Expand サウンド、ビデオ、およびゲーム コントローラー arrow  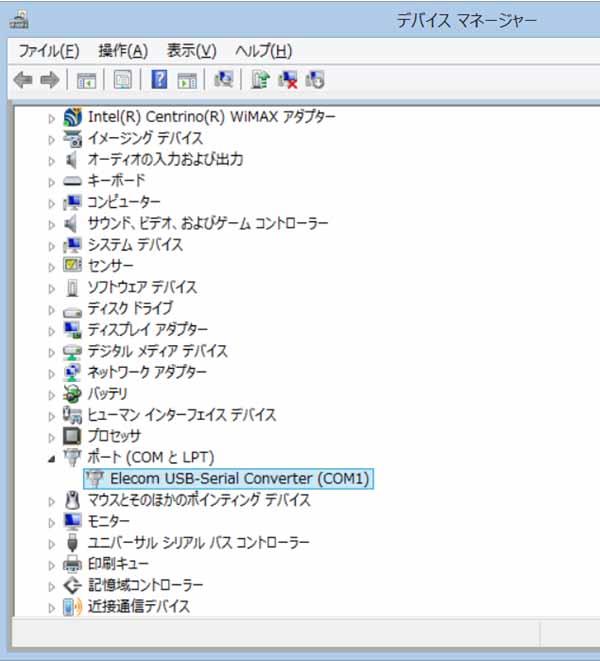(x=51, y=225)
